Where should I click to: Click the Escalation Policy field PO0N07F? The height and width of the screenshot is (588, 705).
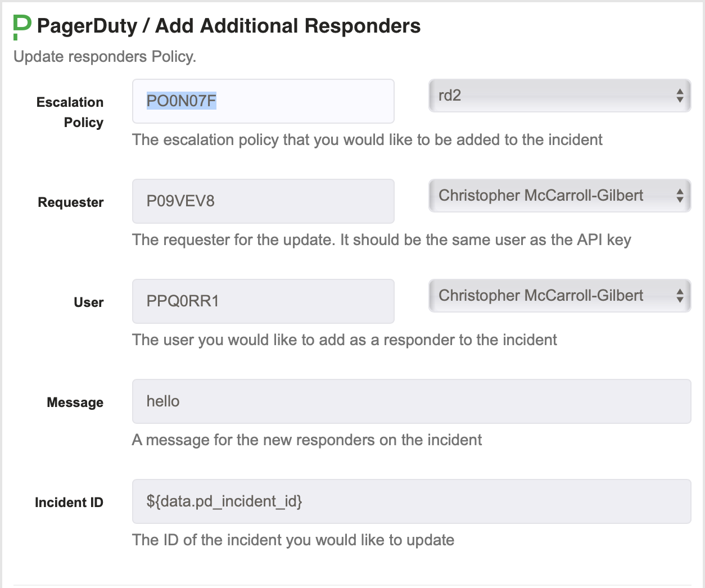point(263,101)
